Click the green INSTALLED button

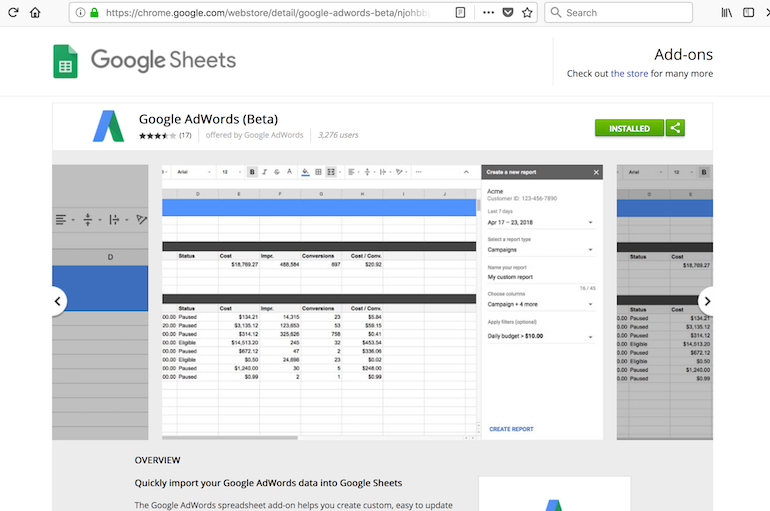(629, 128)
